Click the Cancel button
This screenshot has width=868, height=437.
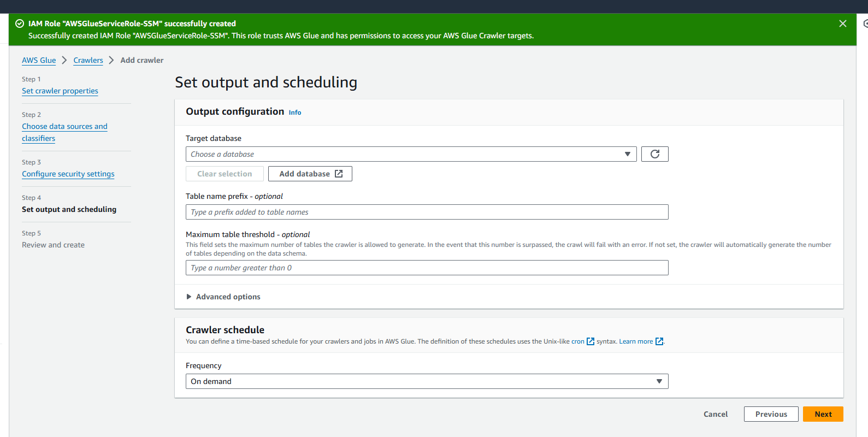coord(716,414)
